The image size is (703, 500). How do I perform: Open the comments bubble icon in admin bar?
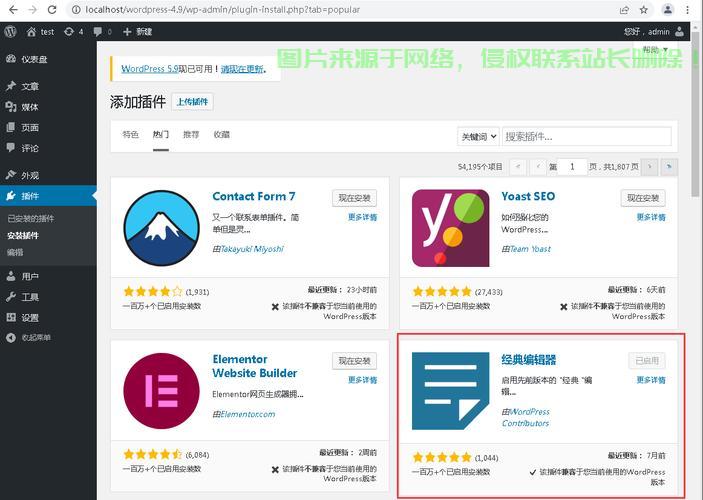coord(99,32)
